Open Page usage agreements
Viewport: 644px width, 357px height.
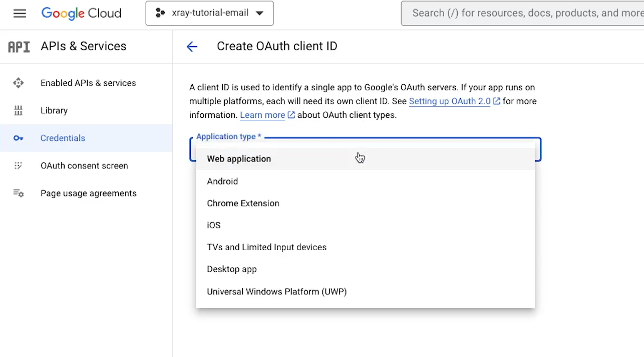pyautogui.click(x=86, y=194)
